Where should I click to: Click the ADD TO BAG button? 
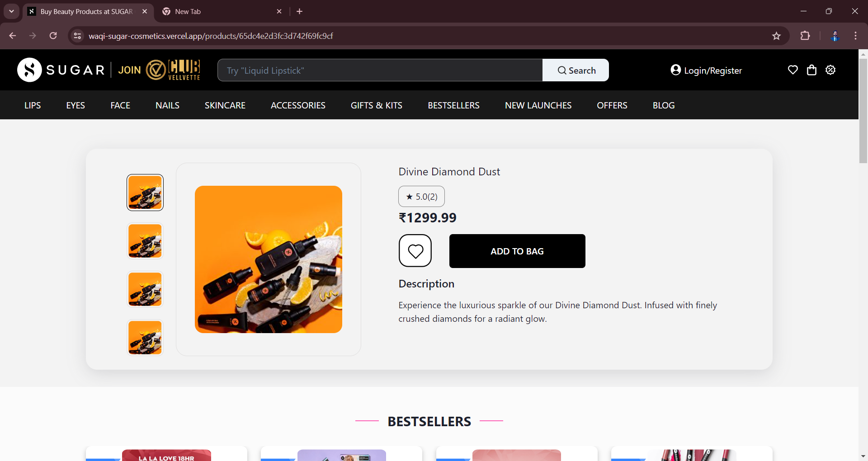517,251
